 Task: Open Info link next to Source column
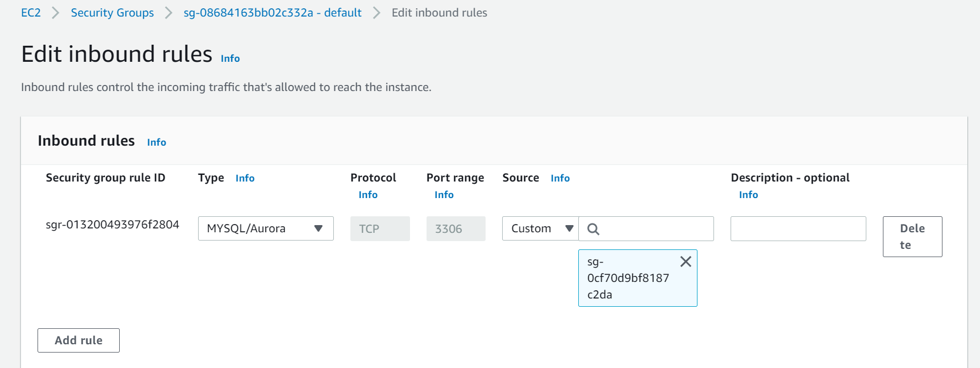pos(560,178)
